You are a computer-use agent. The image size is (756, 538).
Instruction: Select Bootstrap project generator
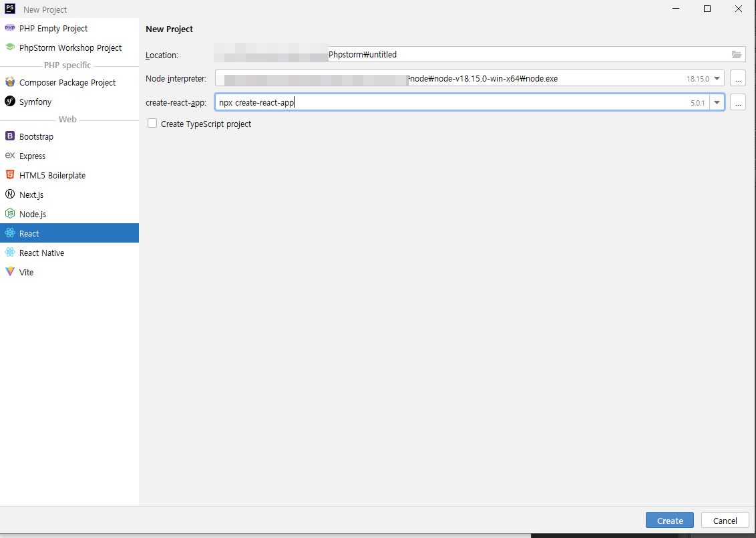coord(69,136)
